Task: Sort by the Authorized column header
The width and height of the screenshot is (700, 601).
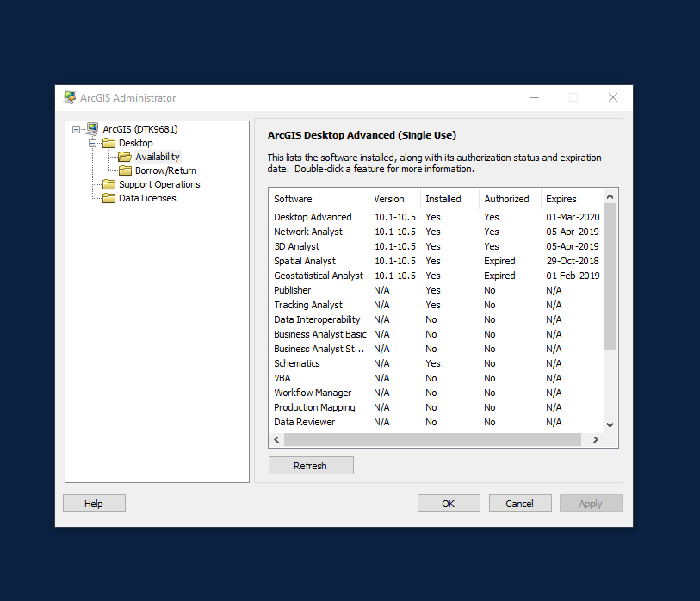Action: (510, 199)
